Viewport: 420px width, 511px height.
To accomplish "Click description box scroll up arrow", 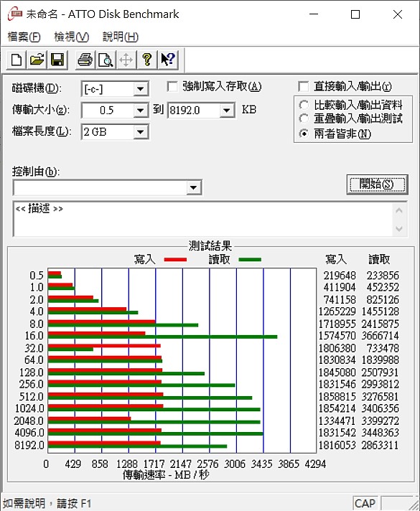I will tap(399, 210).
